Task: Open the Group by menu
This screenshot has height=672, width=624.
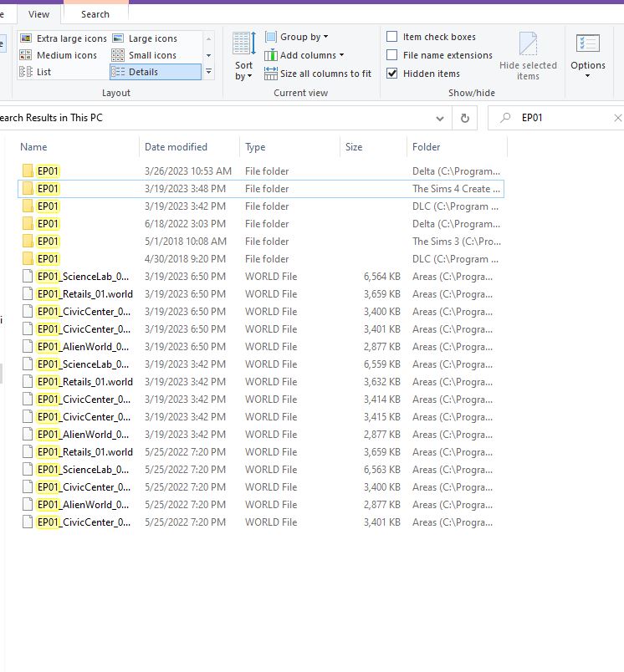Action: coord(296,37)
